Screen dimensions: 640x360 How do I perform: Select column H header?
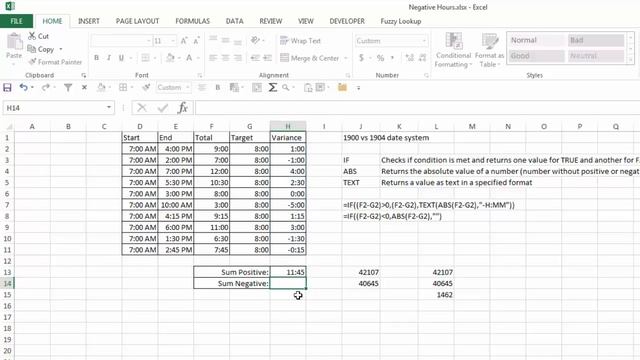pos(288,127)
